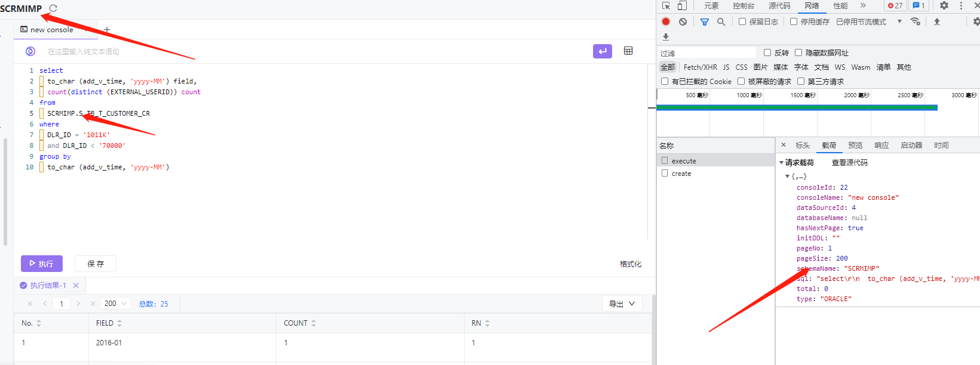Check 第三方请求 checkbox
Screen dimensions: 980x365
(801, 81)
